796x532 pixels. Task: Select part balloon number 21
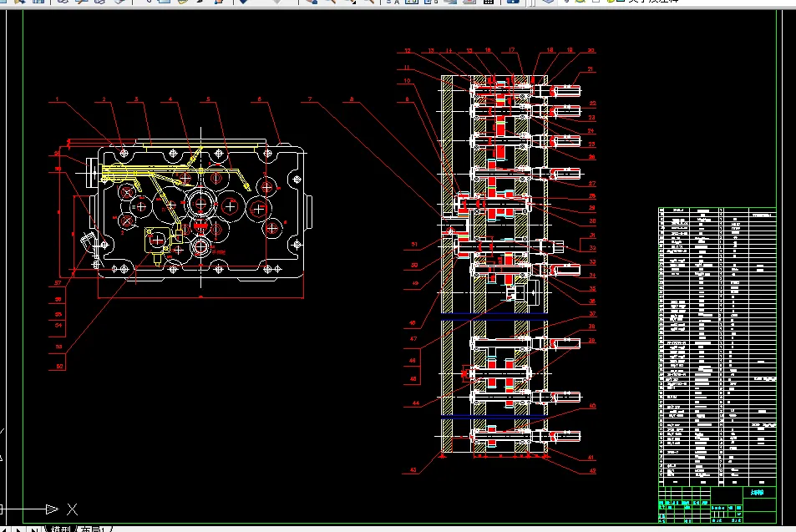[x=591, y=69]
